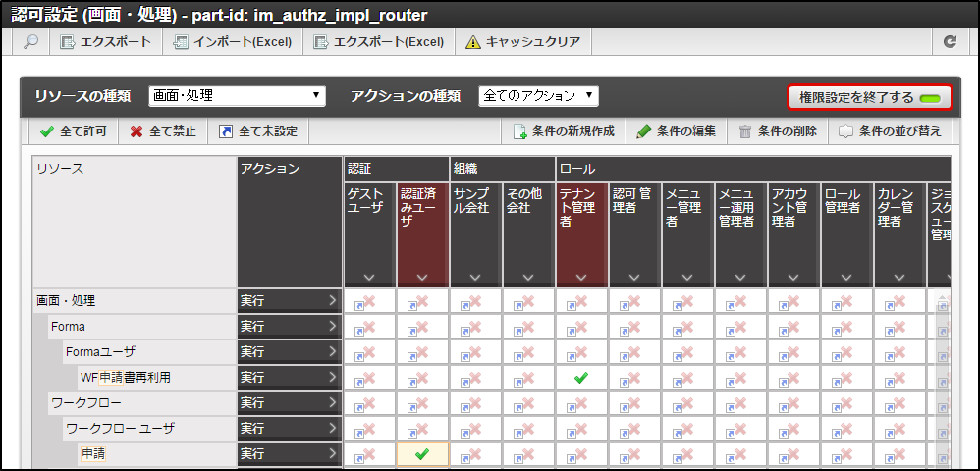Viewport: 980px width, 471px height.
Task: Click the refresh icon at top right
Action: [x=949, y=42]
